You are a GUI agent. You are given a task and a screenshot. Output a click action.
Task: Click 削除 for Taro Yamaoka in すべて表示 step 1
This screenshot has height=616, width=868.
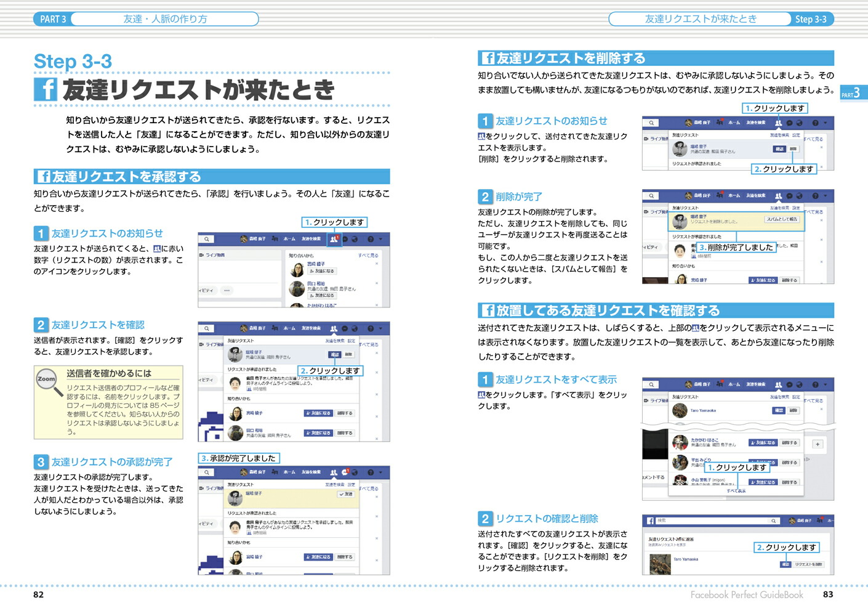(x=793, y=410)
